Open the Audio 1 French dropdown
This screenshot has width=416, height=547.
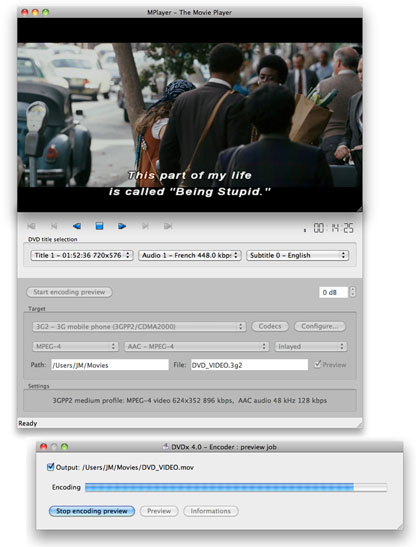click(190, 255)
